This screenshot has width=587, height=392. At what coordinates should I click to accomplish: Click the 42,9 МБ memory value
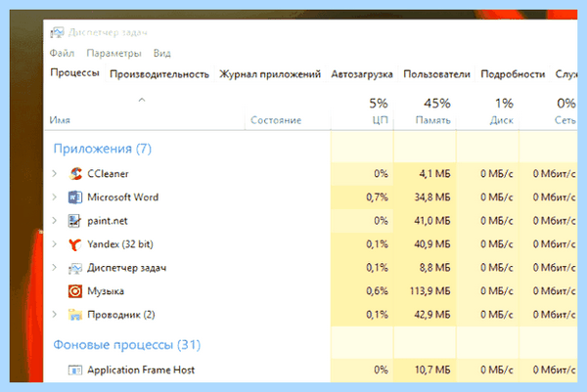point(432,315)
